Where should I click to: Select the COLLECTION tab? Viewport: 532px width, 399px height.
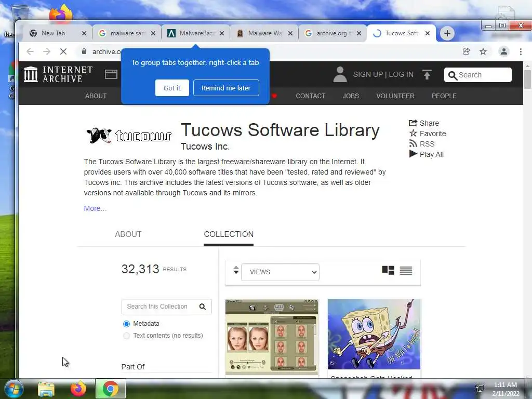click(229, 234)
